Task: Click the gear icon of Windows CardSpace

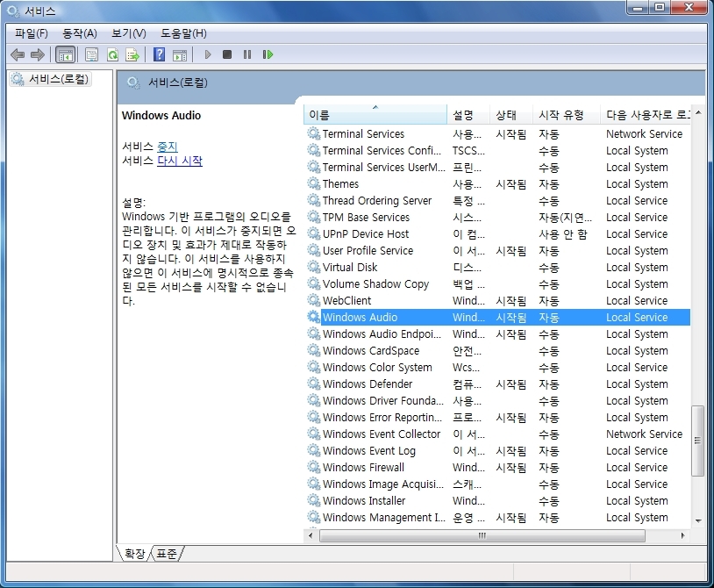Action: [314, 350]
